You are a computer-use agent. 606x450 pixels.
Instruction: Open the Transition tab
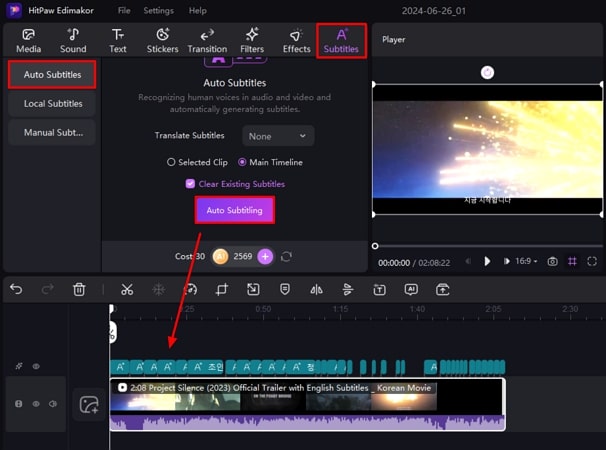[207, 41]
